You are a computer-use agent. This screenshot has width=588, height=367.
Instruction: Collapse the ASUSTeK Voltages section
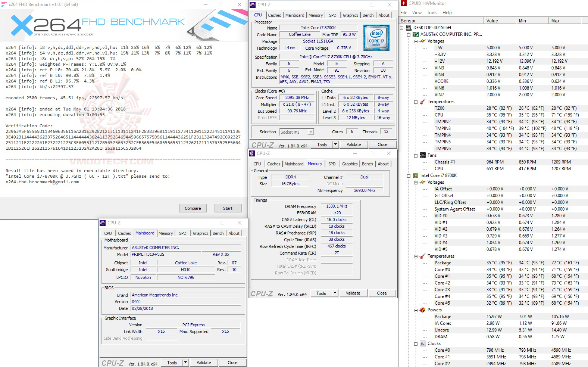click(x=416, y=41)
